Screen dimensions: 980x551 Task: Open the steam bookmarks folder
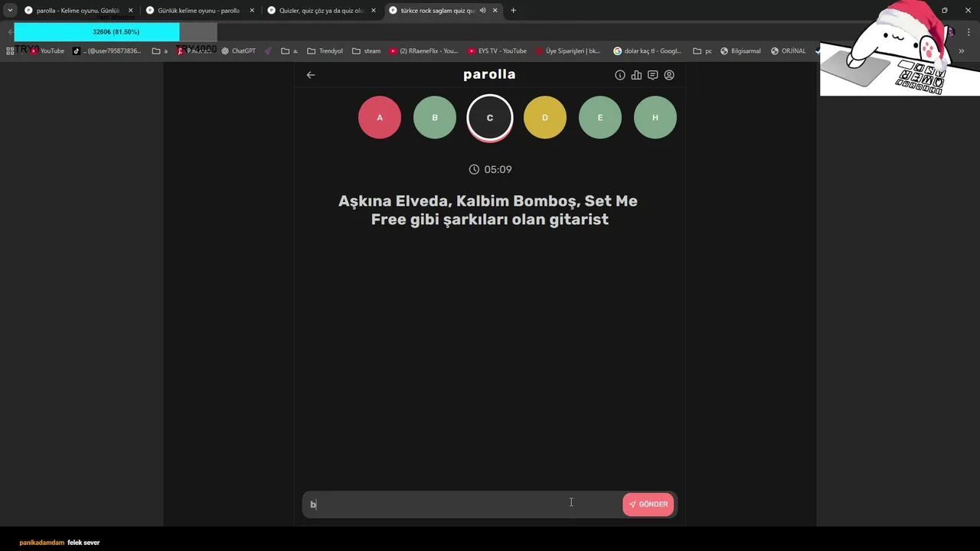[x=367, y=51]
